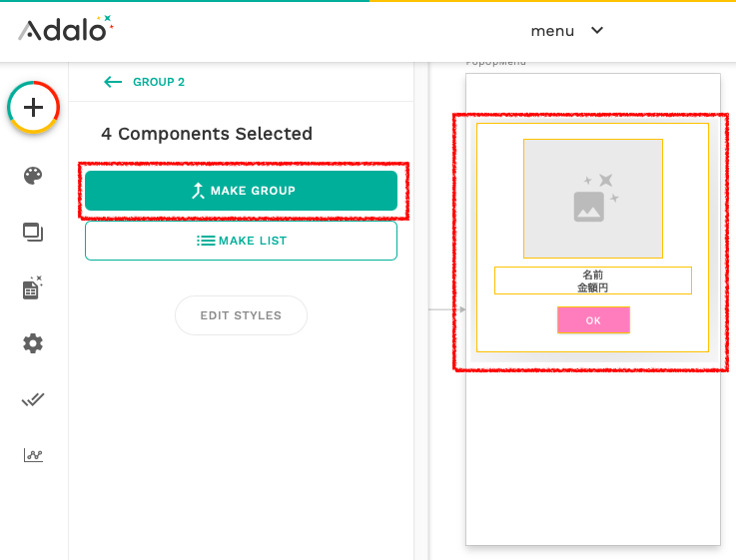
Task: Open the Analytics chart icon
Action: 33,455
